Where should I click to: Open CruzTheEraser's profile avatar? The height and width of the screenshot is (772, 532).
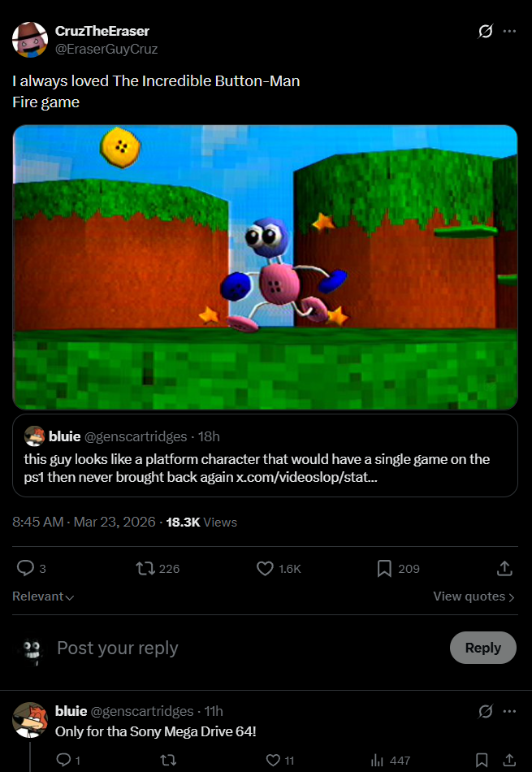click(x=30, y=40)
